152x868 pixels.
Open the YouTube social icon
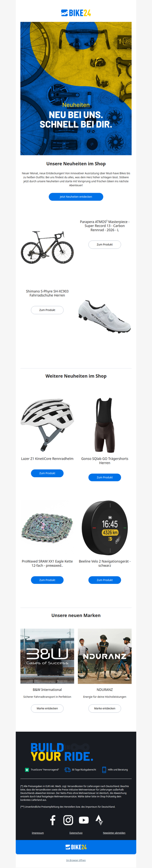tap(84, 820)
